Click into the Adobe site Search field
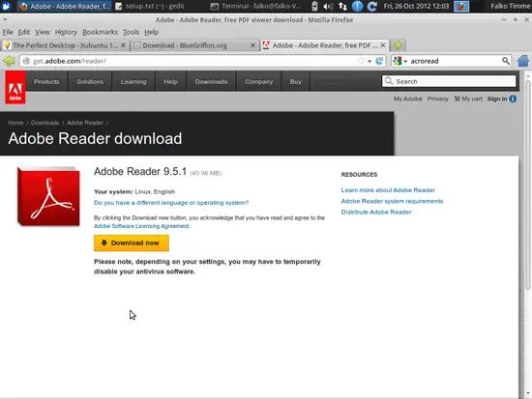Screen dimensions: 532x399 point(449,81)
